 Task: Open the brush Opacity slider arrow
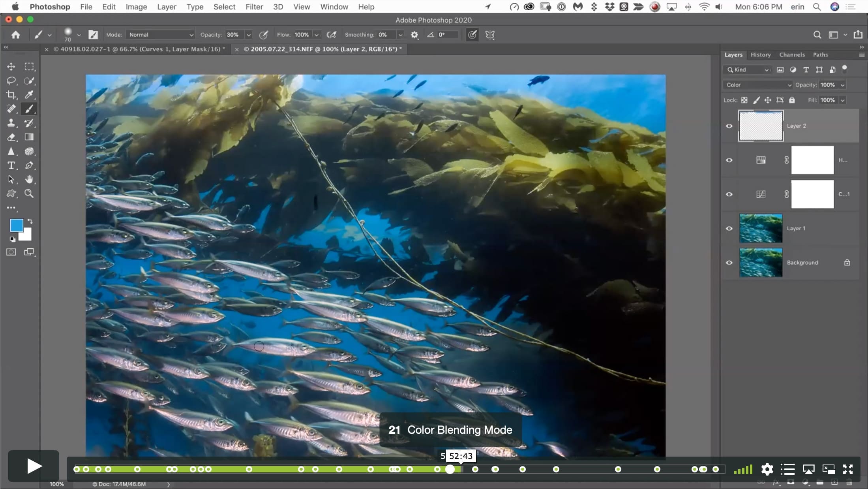tap(249, 35)
